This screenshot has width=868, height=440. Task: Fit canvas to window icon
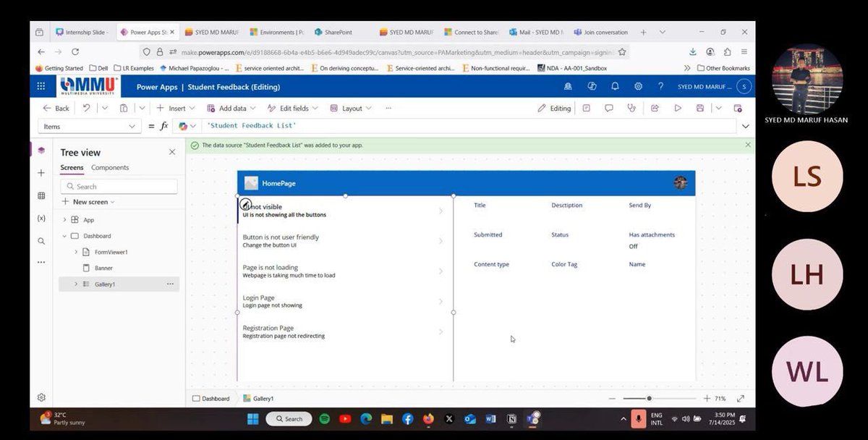pos(741,399)
